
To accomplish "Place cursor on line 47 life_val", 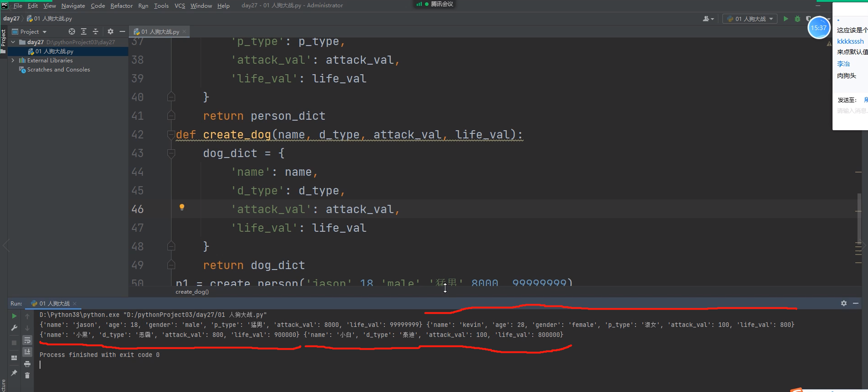I will [x=339, y=228].
